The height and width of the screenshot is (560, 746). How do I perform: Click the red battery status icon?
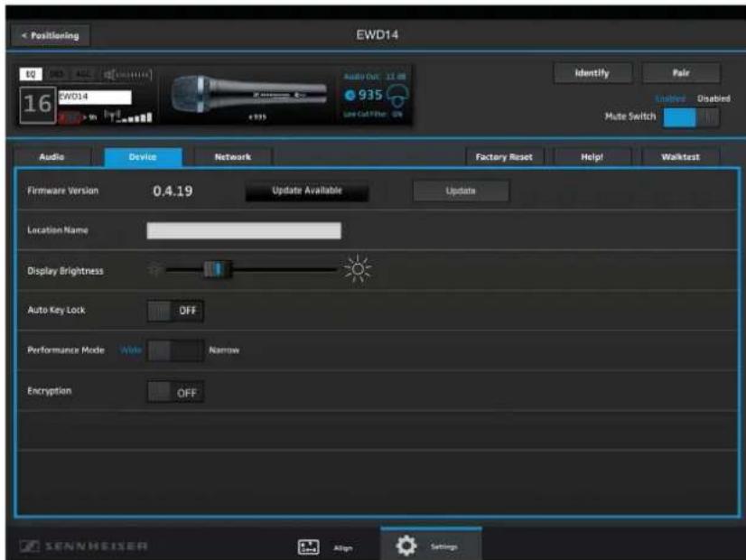click(x=70, y=117)
